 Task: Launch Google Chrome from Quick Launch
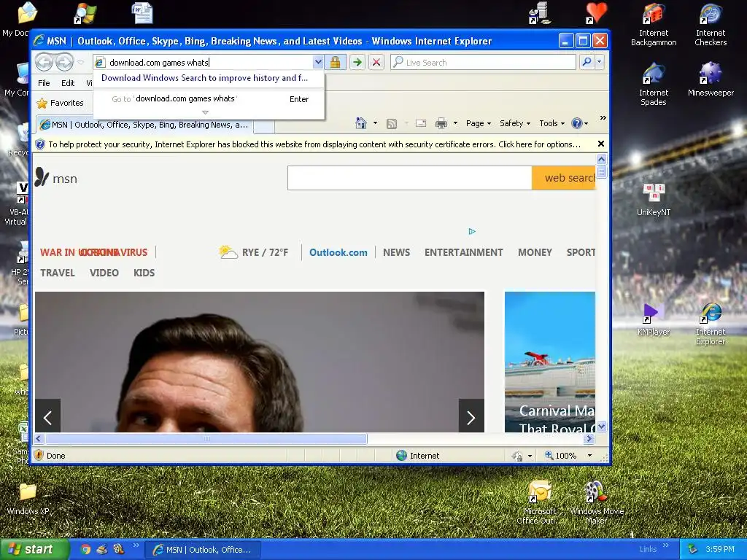click(x=85, y=550)
